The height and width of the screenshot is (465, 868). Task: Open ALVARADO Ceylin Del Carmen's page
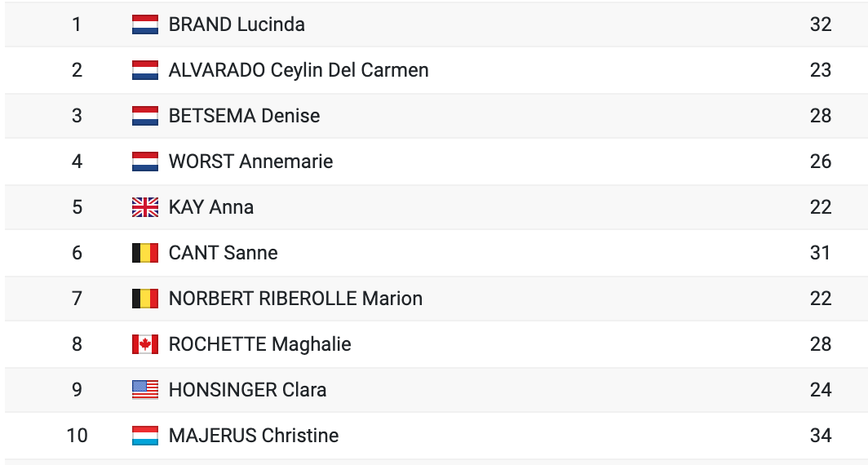[x=299, y=70]
